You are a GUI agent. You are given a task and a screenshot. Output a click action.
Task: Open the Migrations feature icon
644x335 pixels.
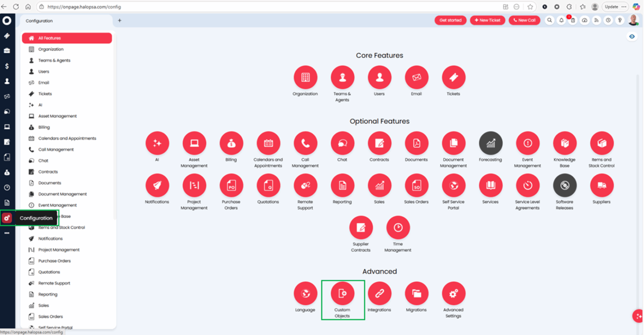click(x=416, y=293)
